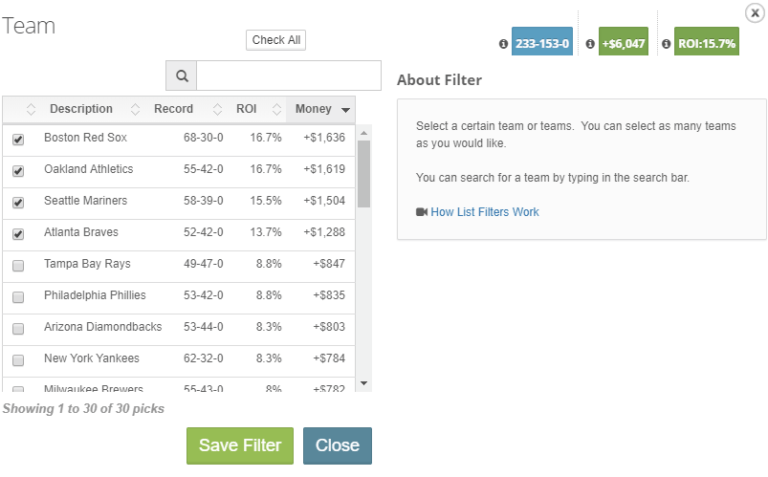Screen dimensions: 768x477
Task: Click the Save Filter button
Action: pyautogui.click(x=240, y=446)
